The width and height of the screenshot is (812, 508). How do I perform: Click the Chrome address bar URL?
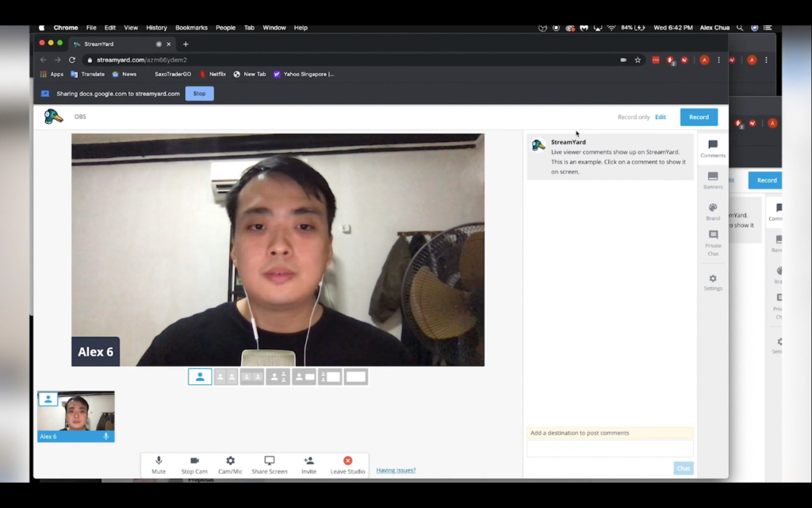click(141, 60)
